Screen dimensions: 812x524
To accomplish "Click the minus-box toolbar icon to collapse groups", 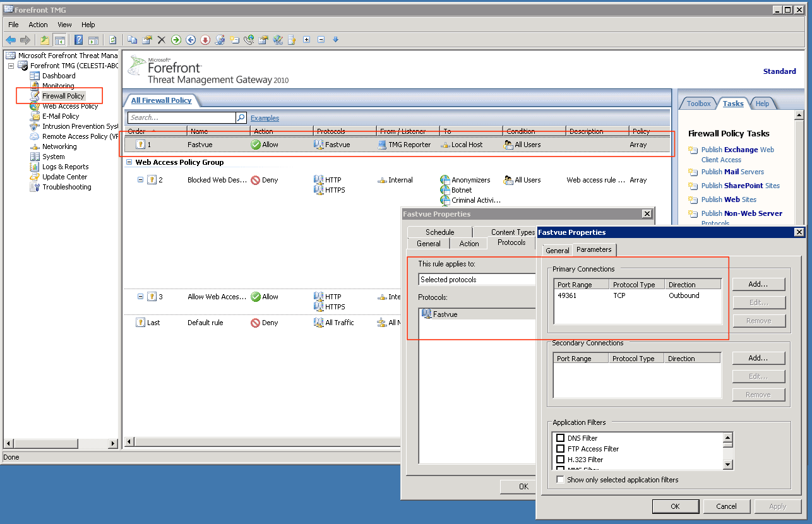I will coord(321,40).
